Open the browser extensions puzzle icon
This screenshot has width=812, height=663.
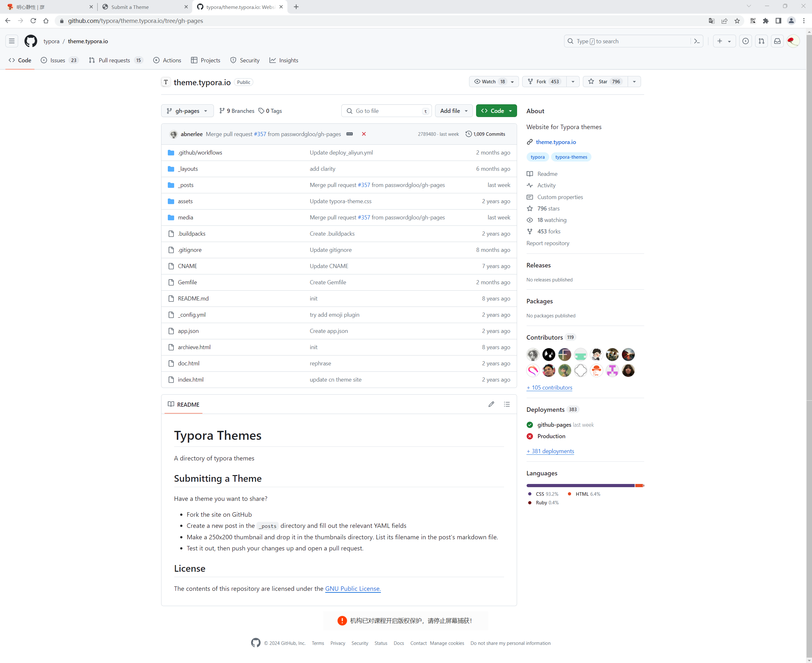(765, 21)
